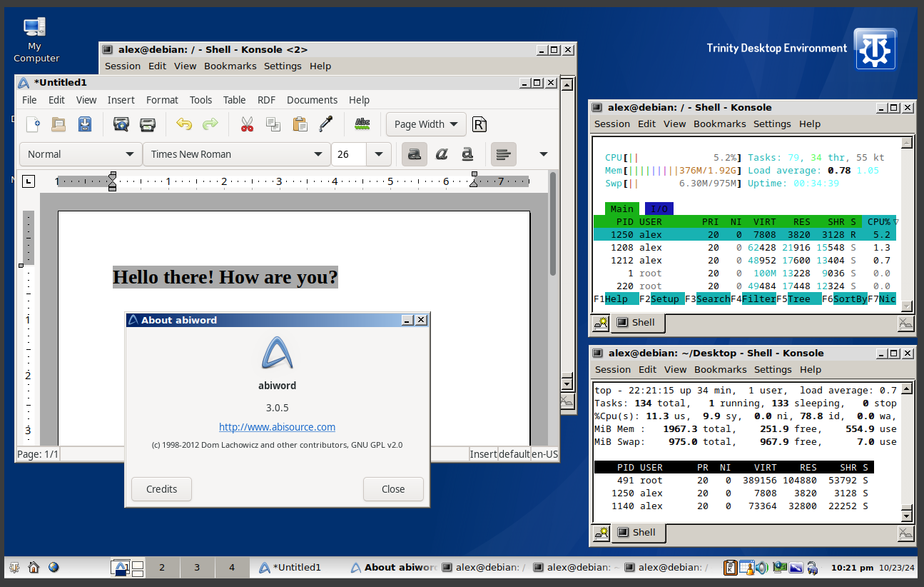Viewport: 924px width, 587px height.
Task: Click the Cut scissors icon
Action: (x=247, y=124)
